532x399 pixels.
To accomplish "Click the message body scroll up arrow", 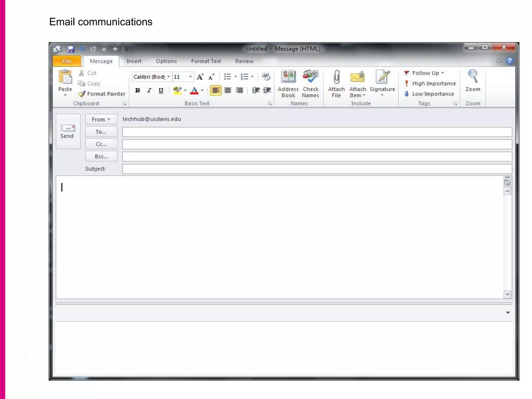I will tap(507, 191).
